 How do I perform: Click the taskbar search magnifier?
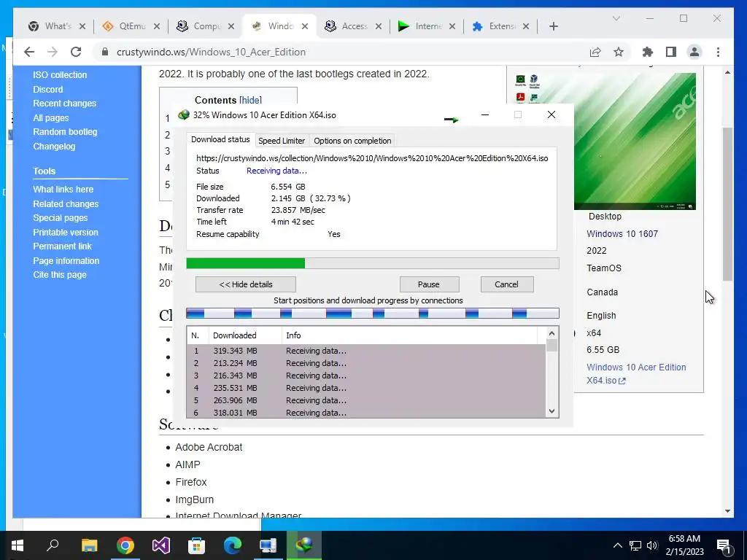[x=53, y=545]
